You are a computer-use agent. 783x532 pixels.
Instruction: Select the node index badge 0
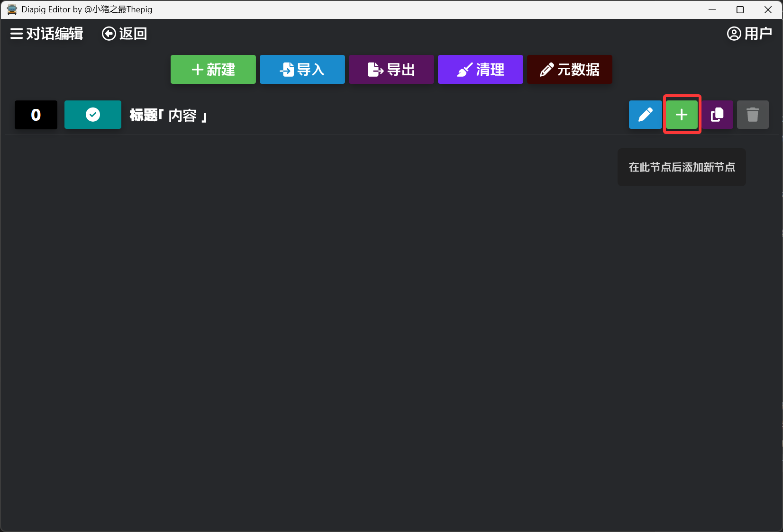tap(36, 115)
